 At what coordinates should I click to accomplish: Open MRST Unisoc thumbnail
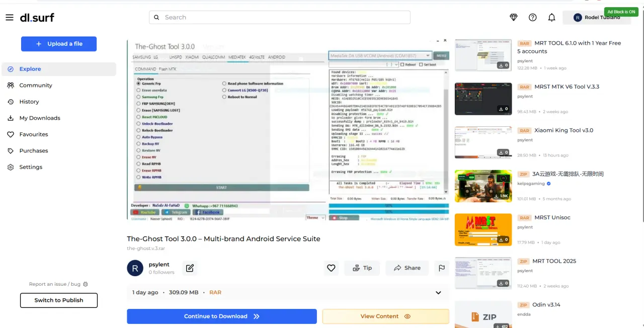pos(484,230)
